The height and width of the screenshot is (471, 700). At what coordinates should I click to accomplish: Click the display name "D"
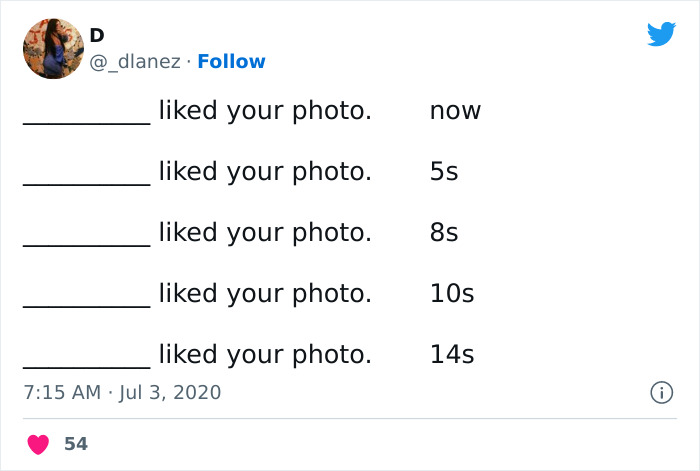[97, 35]
